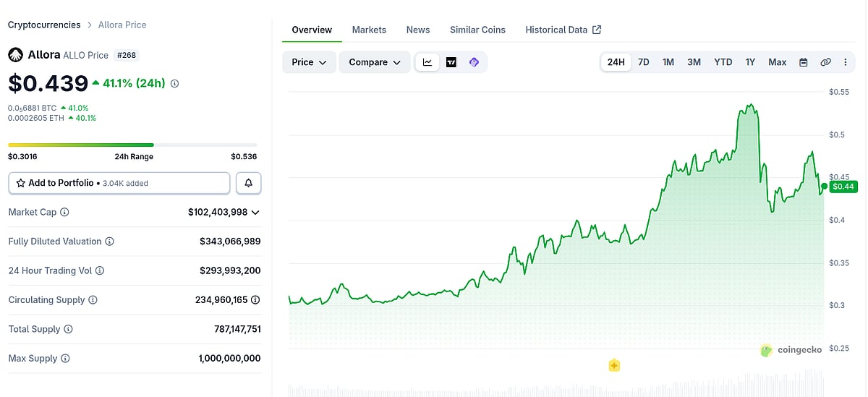The image size is (868, 397).
Task: Show Total Supply info icon
Action: (68, 329)
